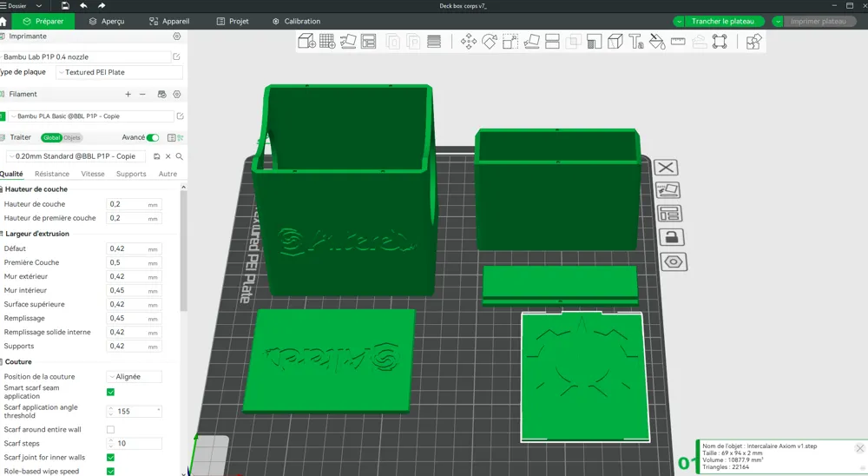Viewport: 868px width, 476px height.
Task: Open the Résistance settings tab
Action: tap(52, 174)
